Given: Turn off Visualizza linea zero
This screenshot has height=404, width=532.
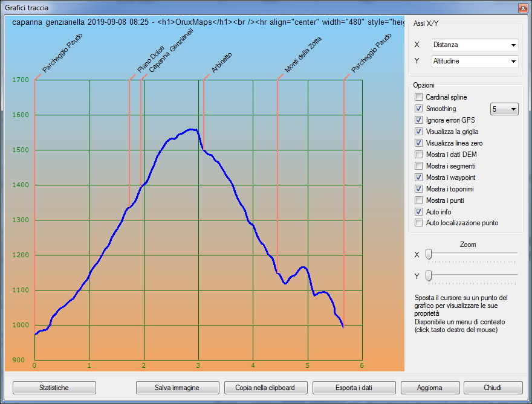Looking at the screenshot, I should [x=418, y=143].
